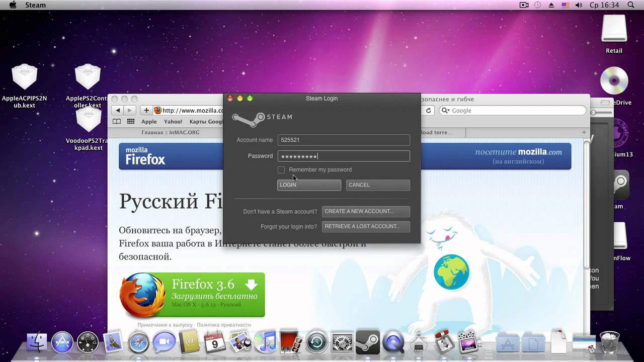Open Apple bookmark in Safari bookmarks bar

(149, 122)
